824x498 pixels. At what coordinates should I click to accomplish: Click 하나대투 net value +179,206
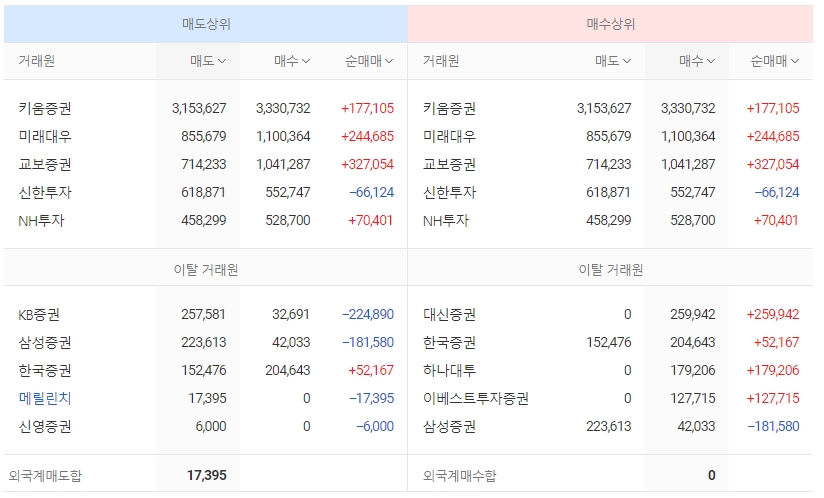coord(773,370)
